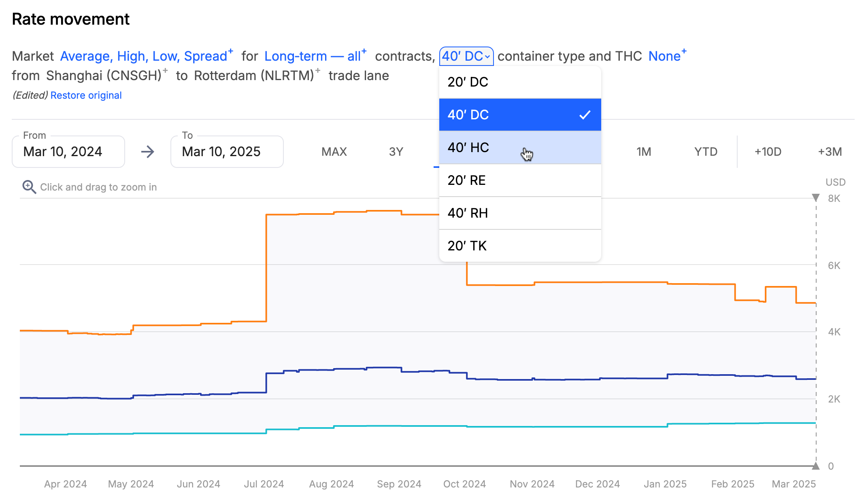Screen dimensions: 868x500
Task: Click the arrow between date fields
Action: (x=148, y=152)
